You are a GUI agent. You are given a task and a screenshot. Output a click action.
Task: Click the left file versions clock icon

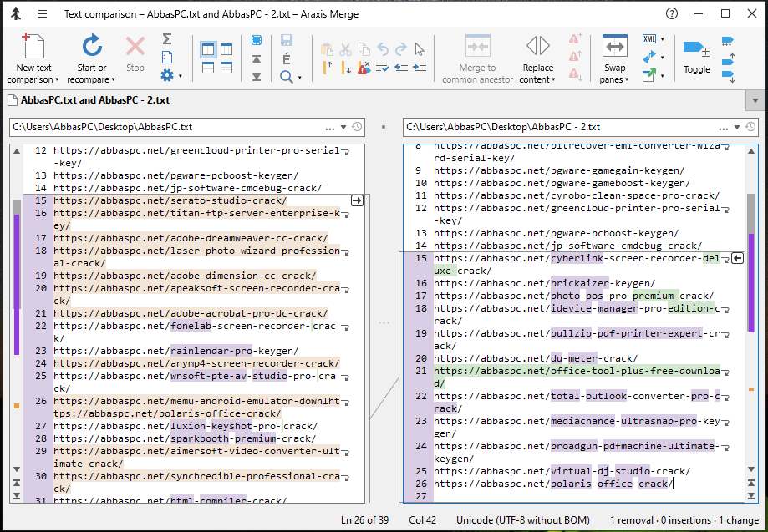pyautogui.click(x=357, y=127)
